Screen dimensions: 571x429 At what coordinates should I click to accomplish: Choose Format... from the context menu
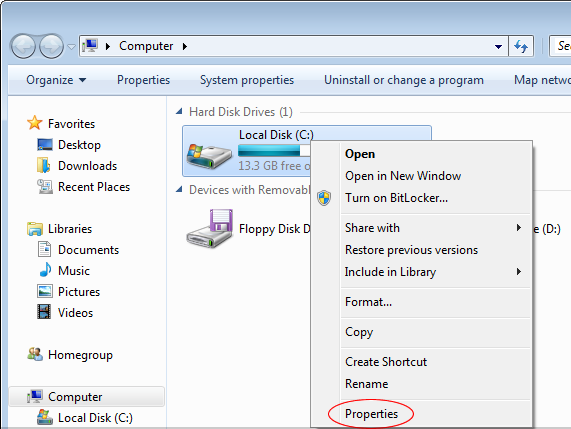click(x=368, y=302)
